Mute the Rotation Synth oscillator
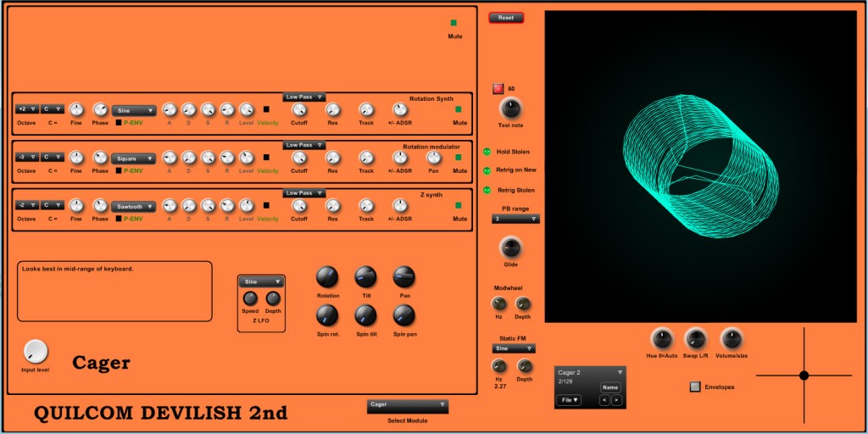The width and height of the screenshot is (868, 434). click(x=459, y=109)
